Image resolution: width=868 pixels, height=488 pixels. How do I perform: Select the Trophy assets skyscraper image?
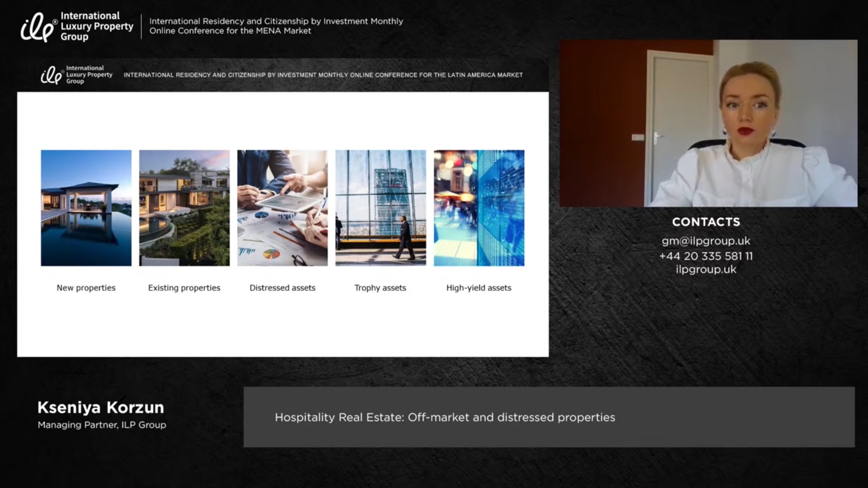380,208
